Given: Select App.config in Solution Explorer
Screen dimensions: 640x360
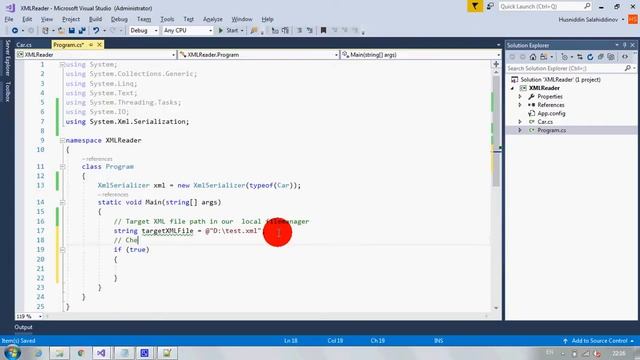Looking at the screenshot, I should click(551, 113).
